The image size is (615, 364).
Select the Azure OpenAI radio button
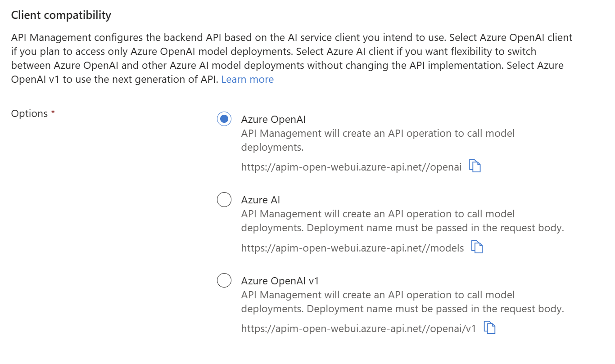point(224,119)
